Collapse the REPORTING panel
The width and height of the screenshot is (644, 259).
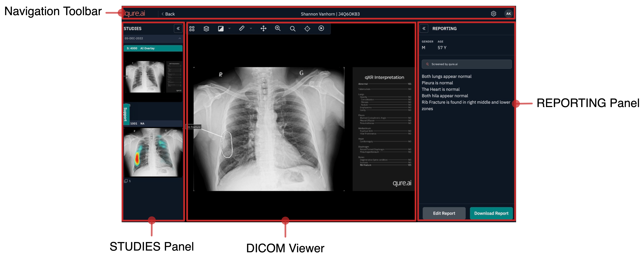point(424,28)
